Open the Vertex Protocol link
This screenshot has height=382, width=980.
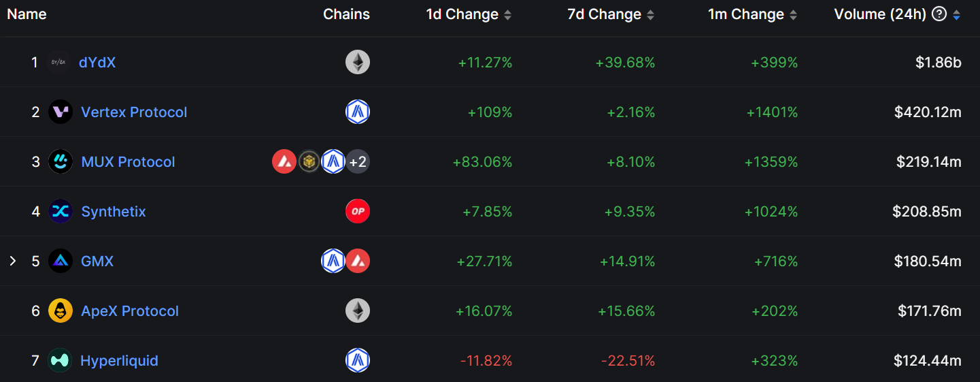pyautogui.click(x=134, y=112)
